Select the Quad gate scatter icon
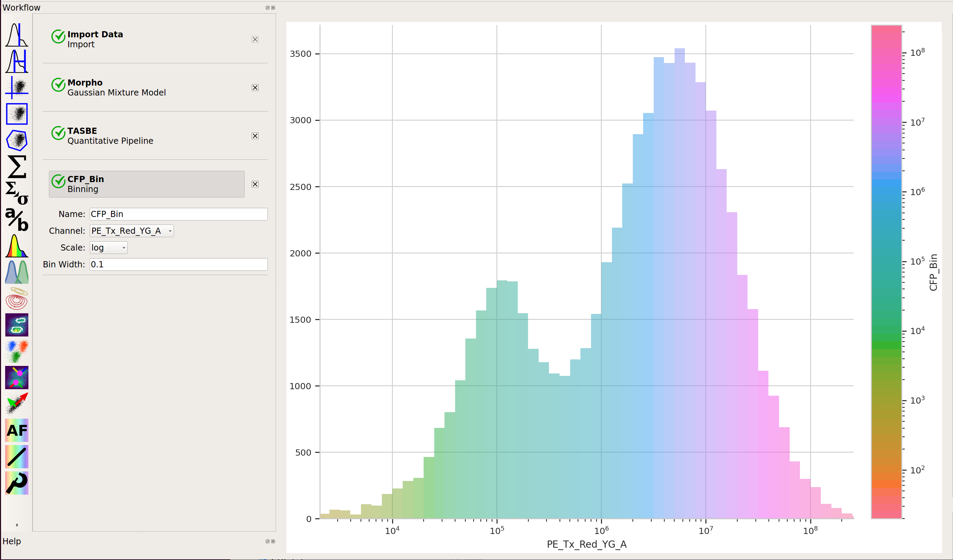 point(17,87)
